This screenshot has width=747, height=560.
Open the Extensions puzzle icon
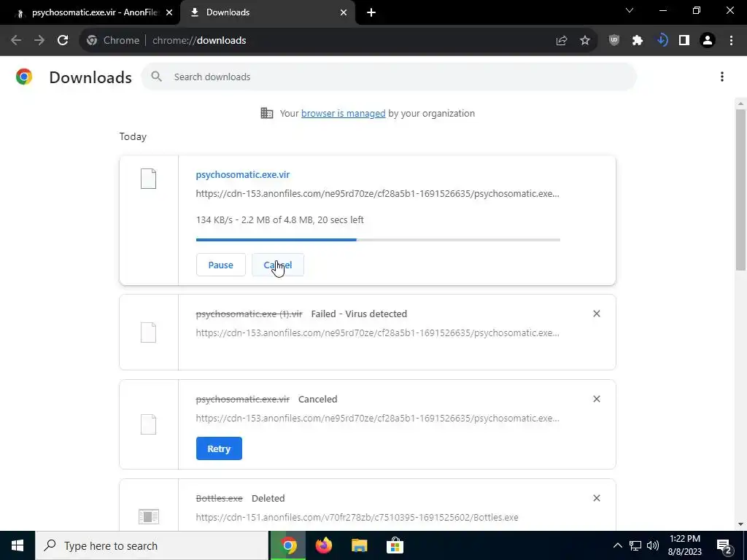638,41
